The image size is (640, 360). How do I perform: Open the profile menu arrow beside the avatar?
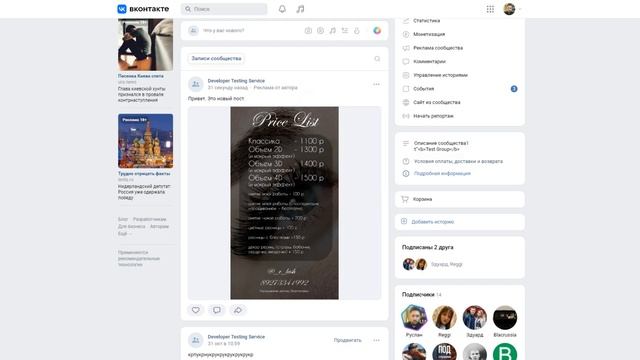(520, 9)
